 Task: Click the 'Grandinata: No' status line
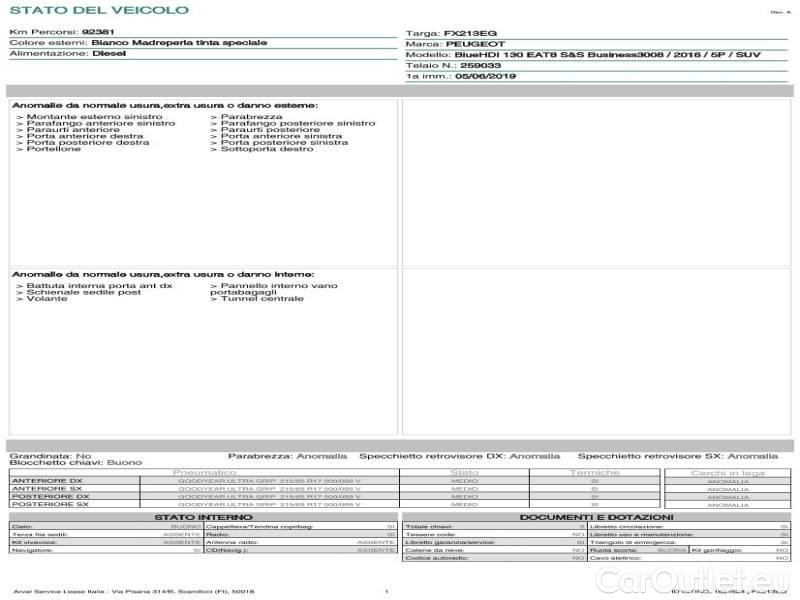point(51,456)
